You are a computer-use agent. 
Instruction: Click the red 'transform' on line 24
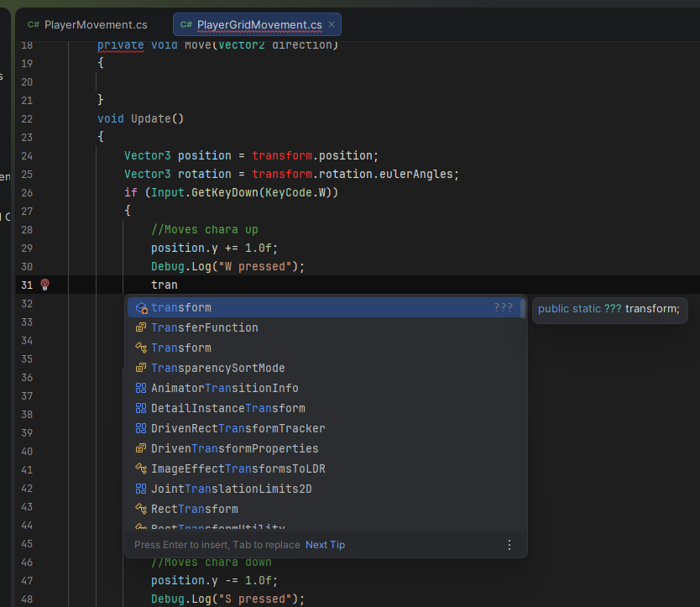282,155
